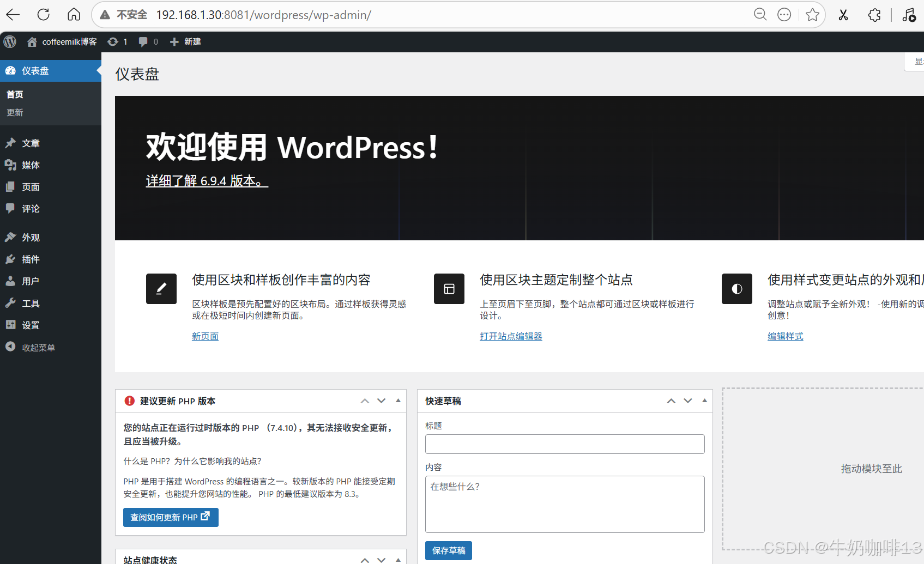Viewport: 924px width, 564px height.
Task: Go to browser home page icon
Action: click(74, 15)
